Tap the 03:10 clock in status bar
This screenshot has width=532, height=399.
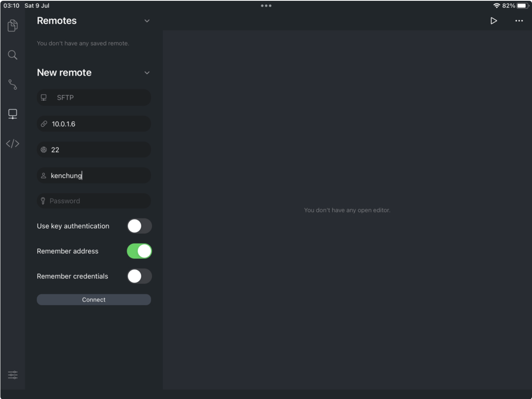pyautogui.click(x=11, y=6)
